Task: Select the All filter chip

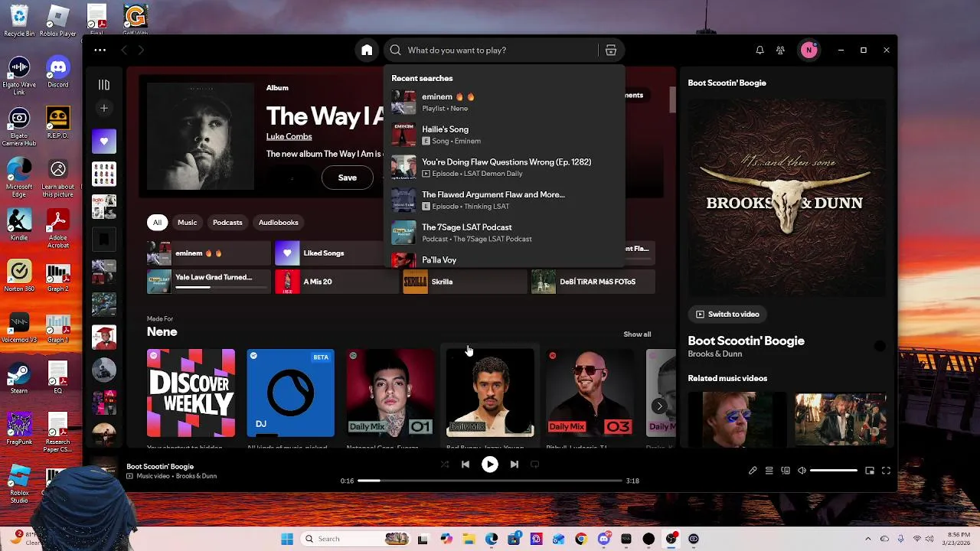Action: 157,223
